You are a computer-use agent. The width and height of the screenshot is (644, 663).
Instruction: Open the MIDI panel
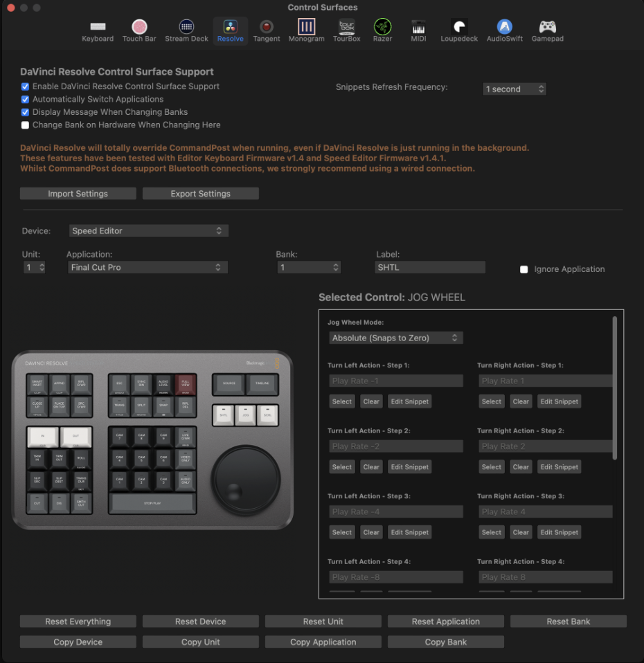pos(418,31)
